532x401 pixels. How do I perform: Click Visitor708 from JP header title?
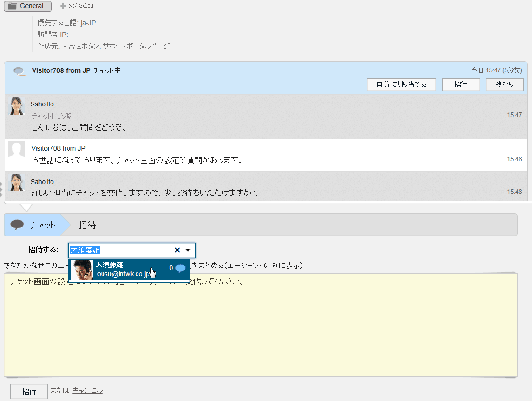click(61, 70)
